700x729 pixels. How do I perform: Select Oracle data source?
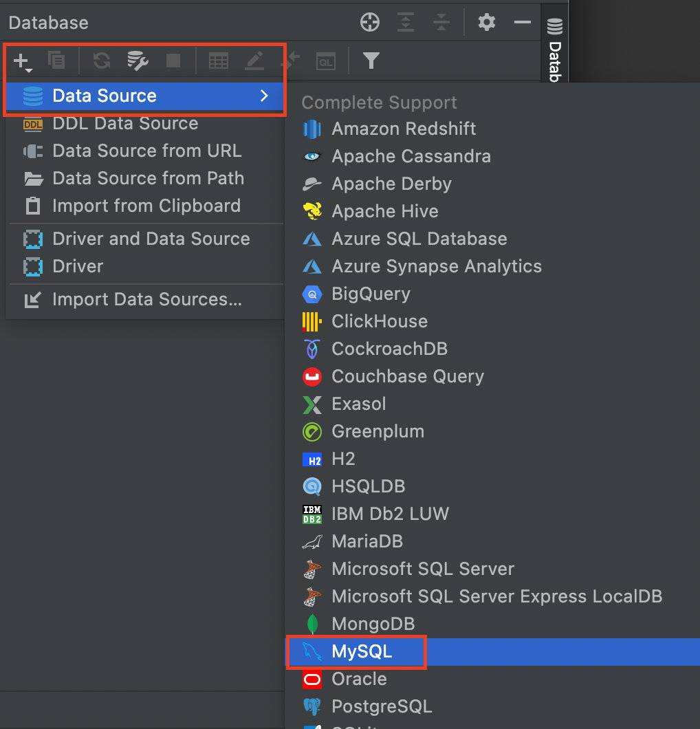[493, 679]
